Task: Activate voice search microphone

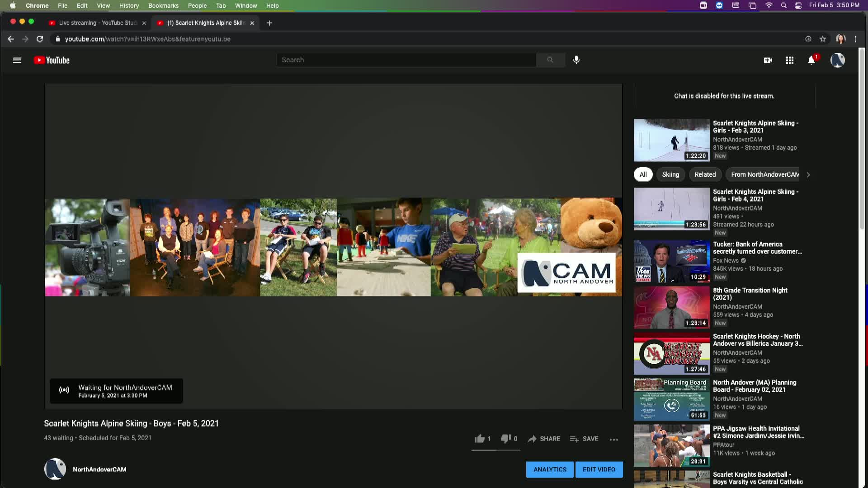Action: [576, 60]
